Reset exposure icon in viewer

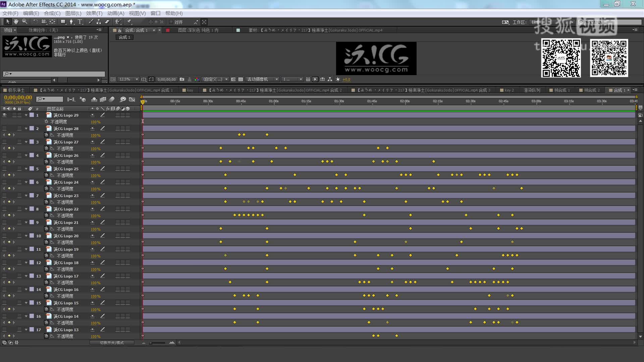(x=338, y=79)
